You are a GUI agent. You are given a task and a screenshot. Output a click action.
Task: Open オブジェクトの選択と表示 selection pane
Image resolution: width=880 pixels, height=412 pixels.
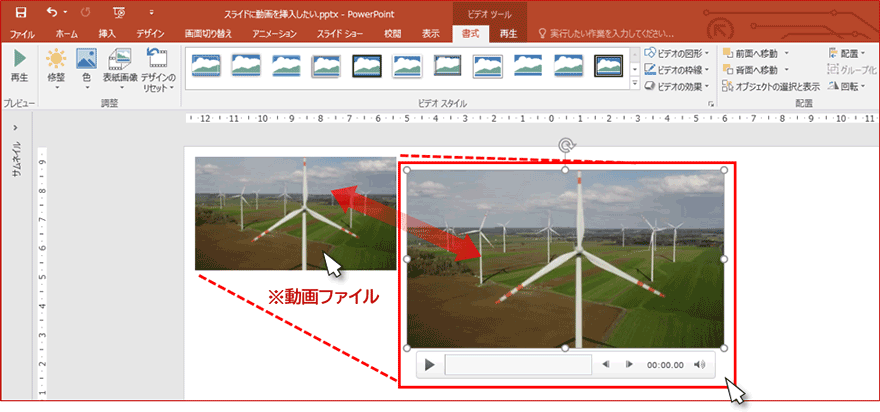click(x=776, y=86)
